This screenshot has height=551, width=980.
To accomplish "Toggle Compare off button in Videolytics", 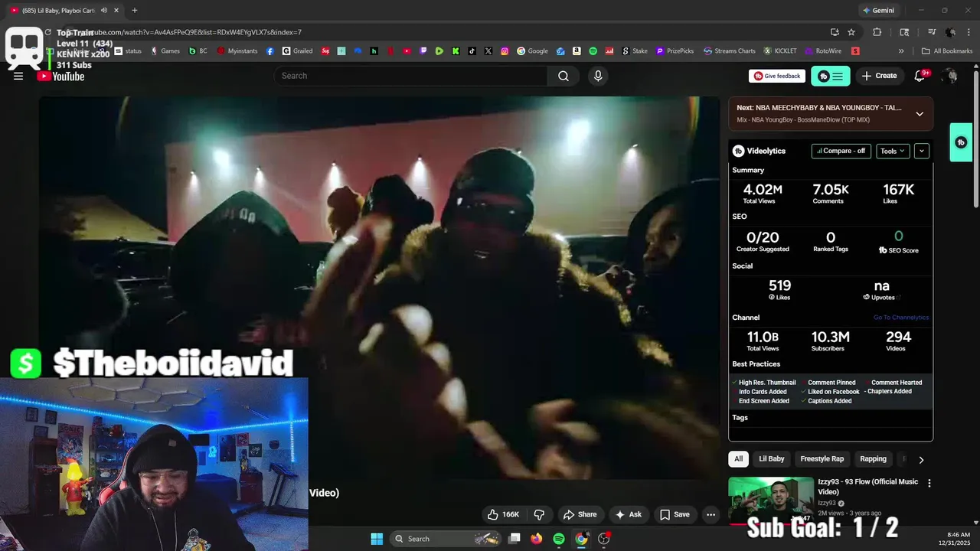I will pyautogui.click(x=841, y=151).
